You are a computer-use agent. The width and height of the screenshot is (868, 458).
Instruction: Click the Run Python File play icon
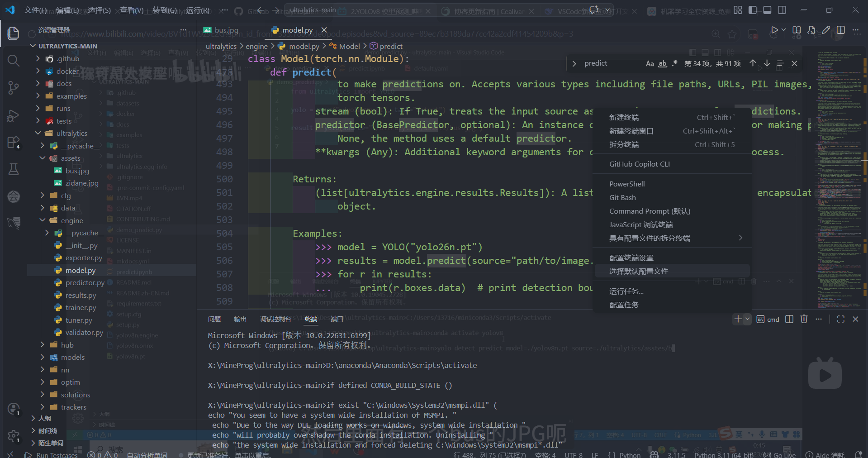(774, 30)
